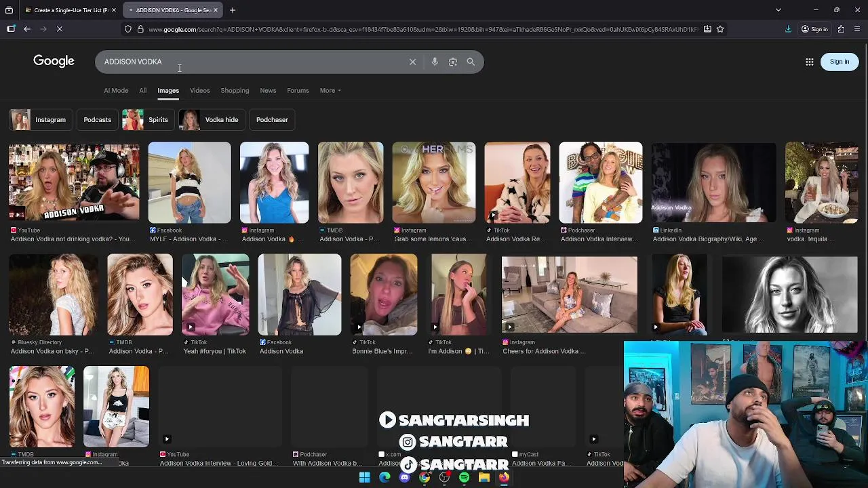The image size is (868, 488).
Task: Open Spotify from the taskbar
Action: pyautogui.click(x=464, y=477)
